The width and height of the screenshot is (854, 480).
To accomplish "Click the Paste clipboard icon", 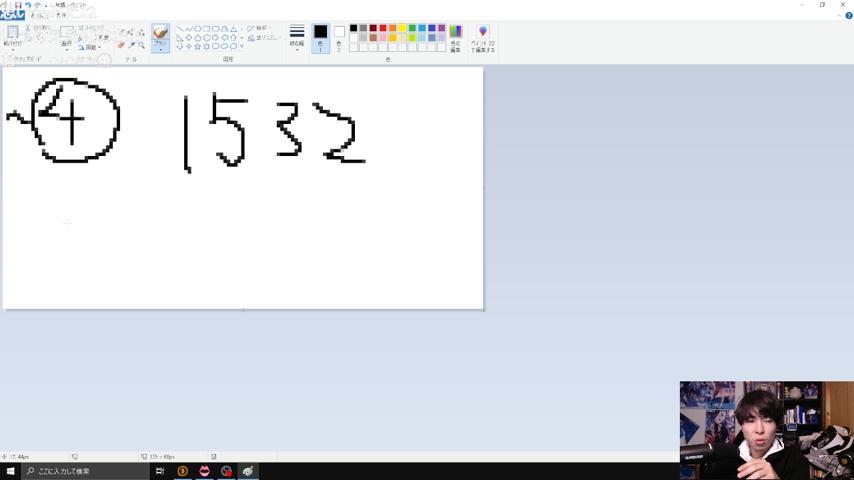I will 13,33.
